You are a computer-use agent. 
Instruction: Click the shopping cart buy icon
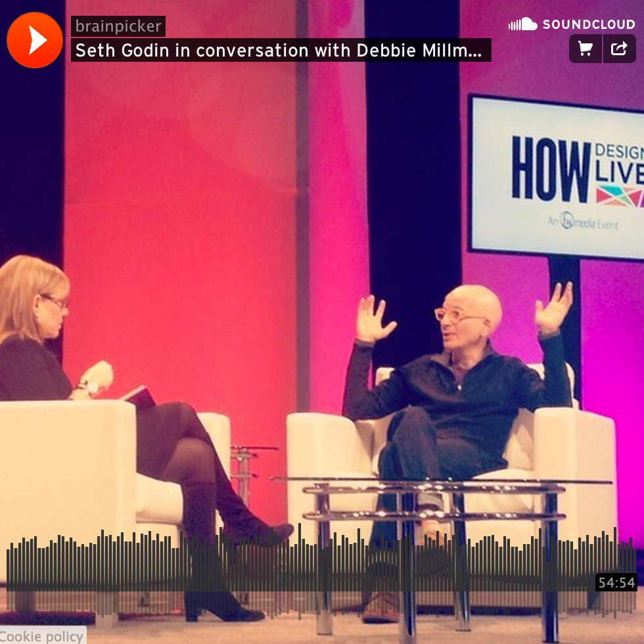click(x=585, y=49)
